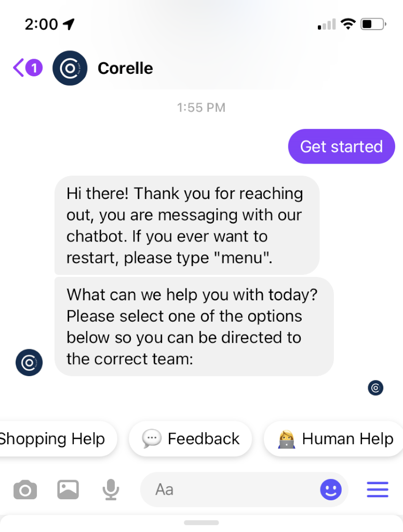Tap the Corelle chat title
This screenshot has width=403, height=532.
[x=125, y=68]
